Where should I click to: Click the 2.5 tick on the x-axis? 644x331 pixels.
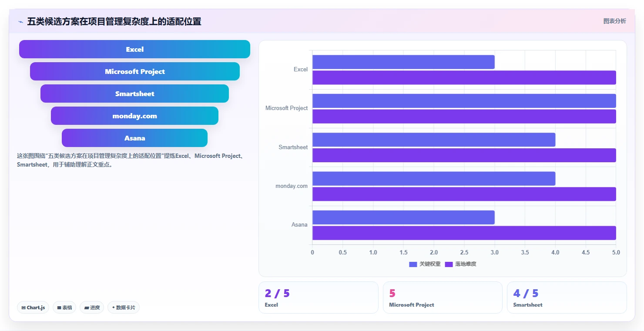pos(464,252)
